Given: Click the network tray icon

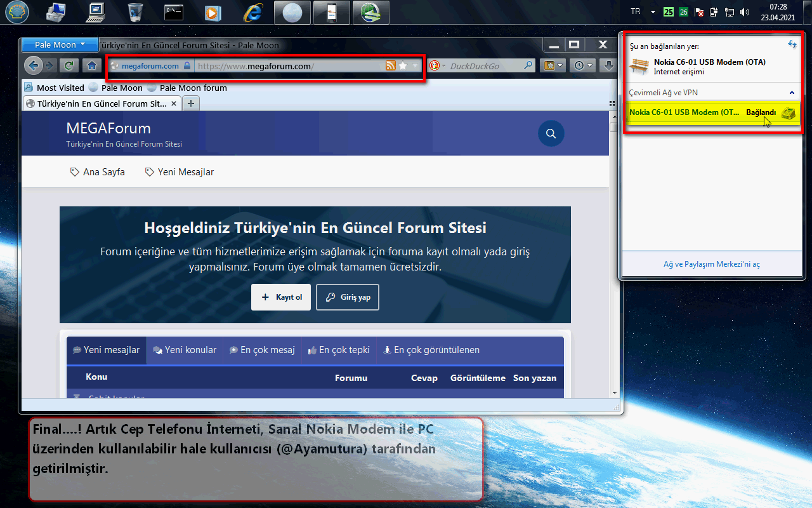Looking at the screenshot, I should [730, 11].
